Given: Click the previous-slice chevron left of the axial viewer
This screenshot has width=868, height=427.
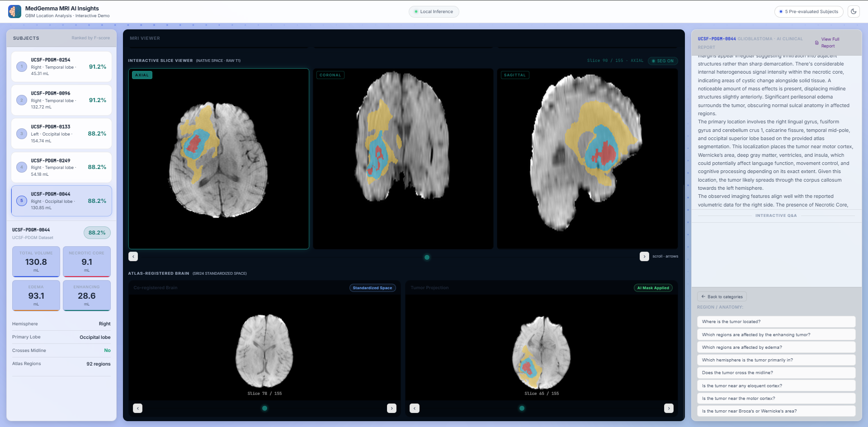Looking at the screenshot, I should pyautogui.click(x=133, y=256).
